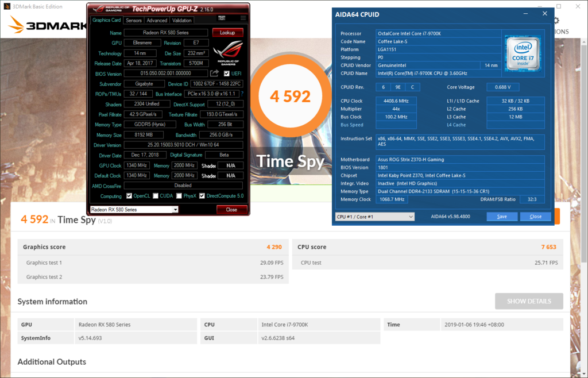Open the Advanced tab in GPU-Z

click(157, 21)
